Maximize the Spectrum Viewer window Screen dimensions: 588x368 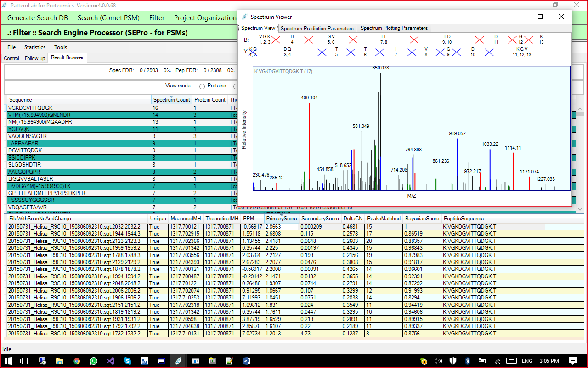coord(540,17)
